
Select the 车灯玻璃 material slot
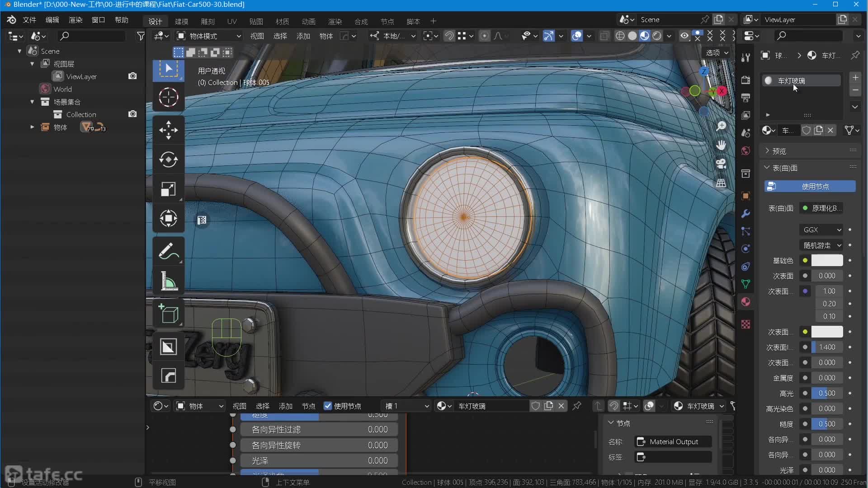point(802,80)
